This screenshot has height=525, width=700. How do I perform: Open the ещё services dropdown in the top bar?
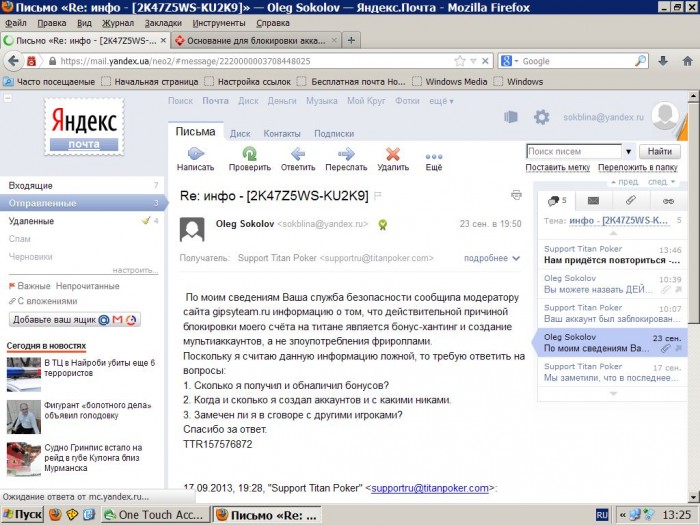[x=442, y=101]
